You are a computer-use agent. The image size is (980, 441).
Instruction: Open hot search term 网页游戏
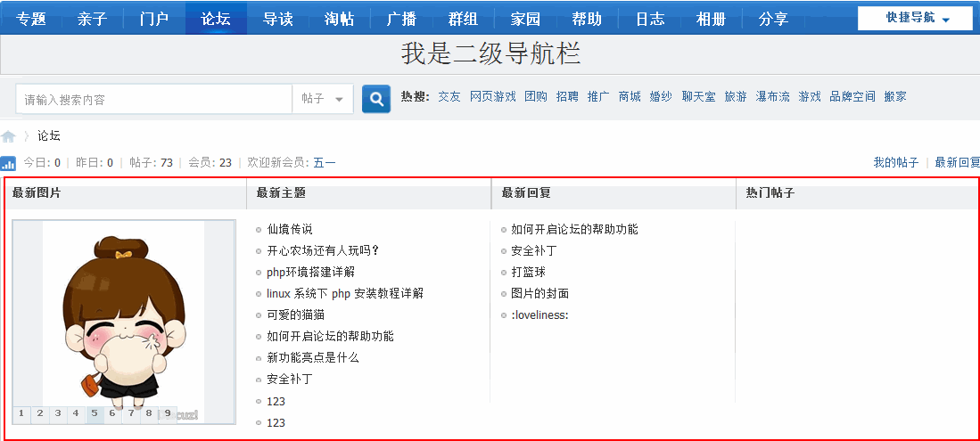click(492, 96)
